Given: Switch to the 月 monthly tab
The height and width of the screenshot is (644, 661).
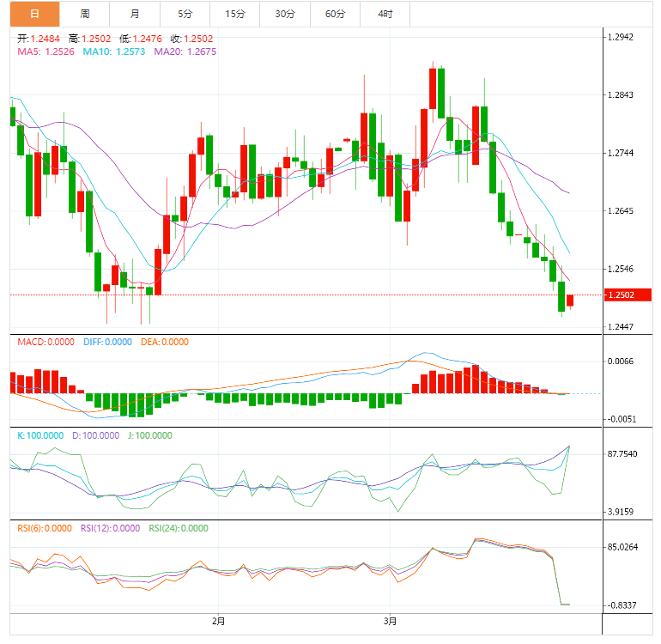Looking at the screenshot, I should (x=135, y=14).
